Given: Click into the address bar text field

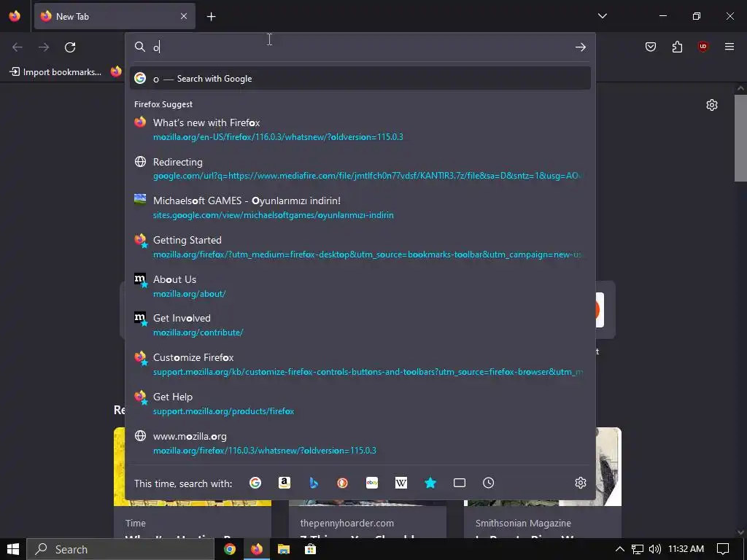Looking at the screenshot, I should (360, 47).
